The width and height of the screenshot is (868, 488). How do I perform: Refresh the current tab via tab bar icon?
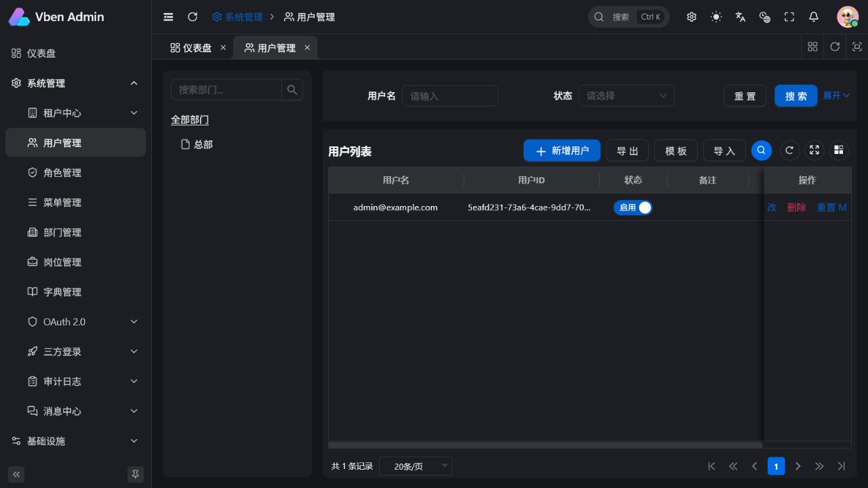(835, 47)
